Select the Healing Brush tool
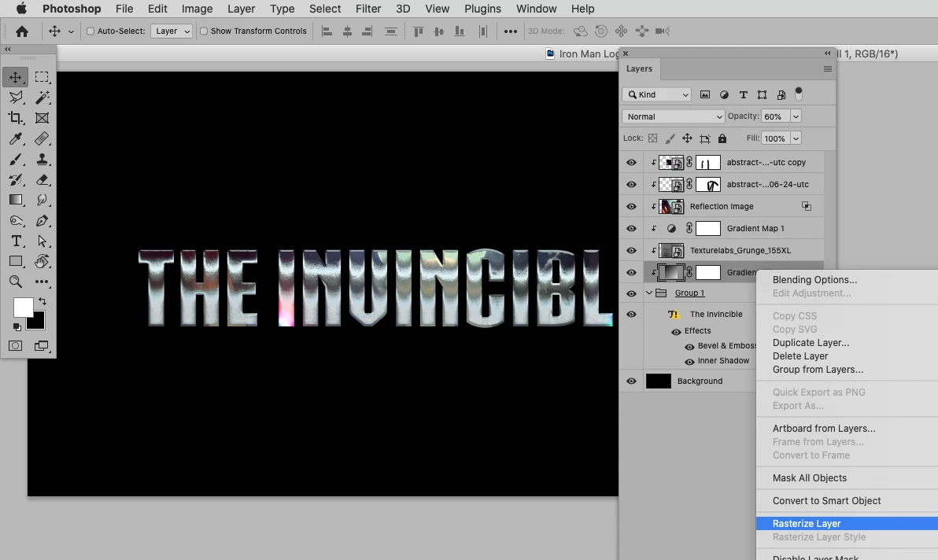 click(42, 138)
